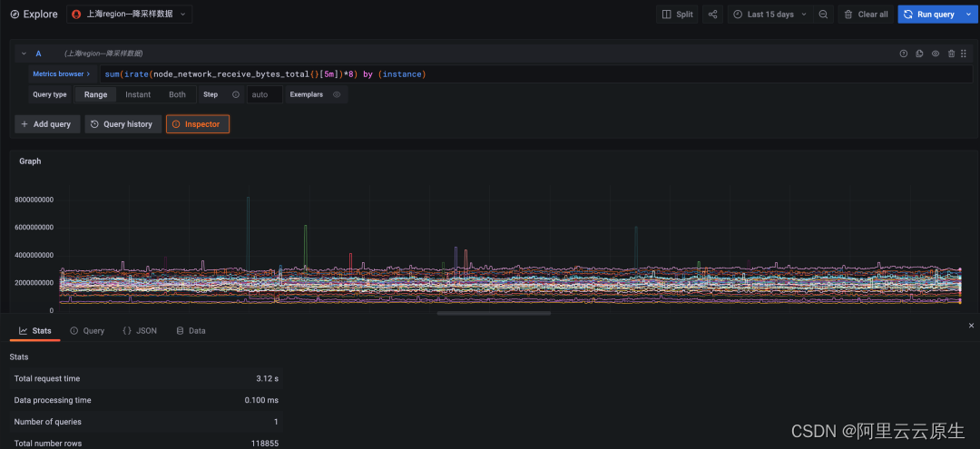Click the Query type label
This screenshot has height=449, width=980.
coord(49,94)
